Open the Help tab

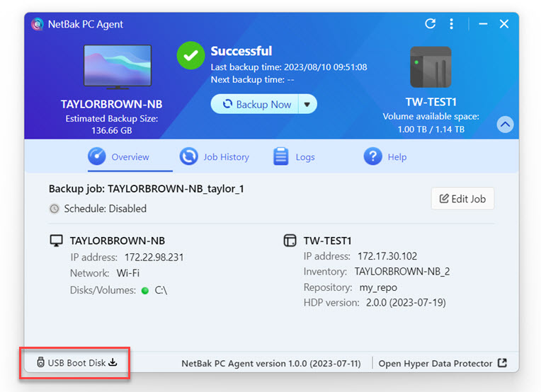pyautogui.click(x=385, y=156)
